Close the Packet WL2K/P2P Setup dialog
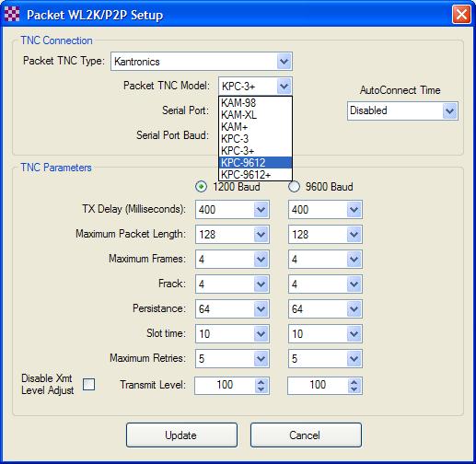Image resolution: width=476 pixels, height=464 pixels. click(461, 15)
